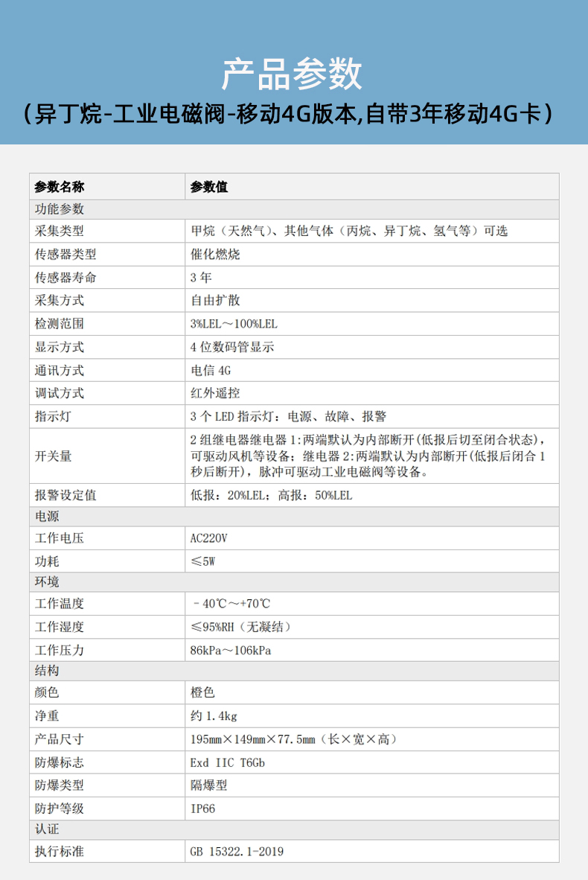Select the 橙色 color value cell
The image size is (588, 880).
202,692
